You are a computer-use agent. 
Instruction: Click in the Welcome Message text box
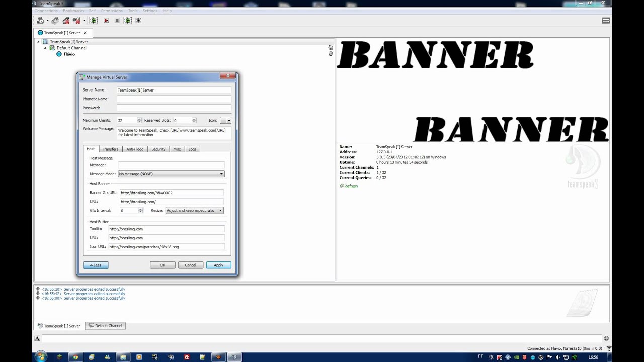tap(174, 133)
